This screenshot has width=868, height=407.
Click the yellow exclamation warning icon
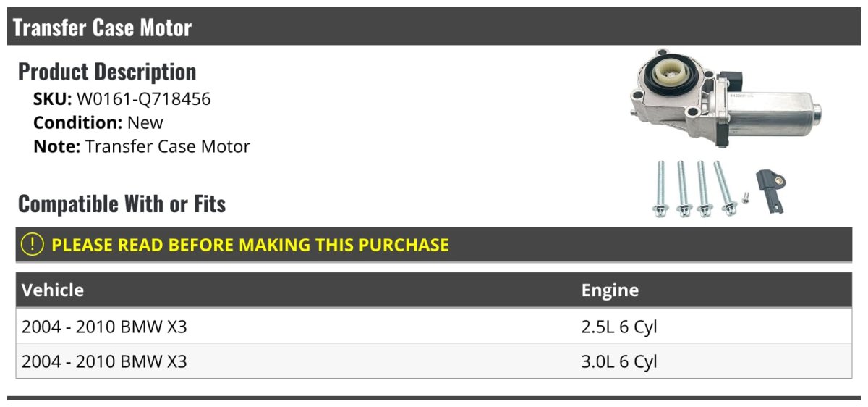click(33, 245)
